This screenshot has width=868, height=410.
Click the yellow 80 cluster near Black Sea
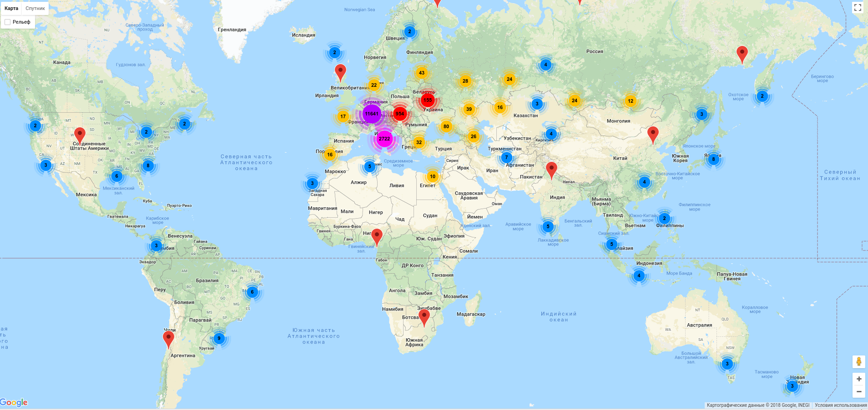click(446, 126)
